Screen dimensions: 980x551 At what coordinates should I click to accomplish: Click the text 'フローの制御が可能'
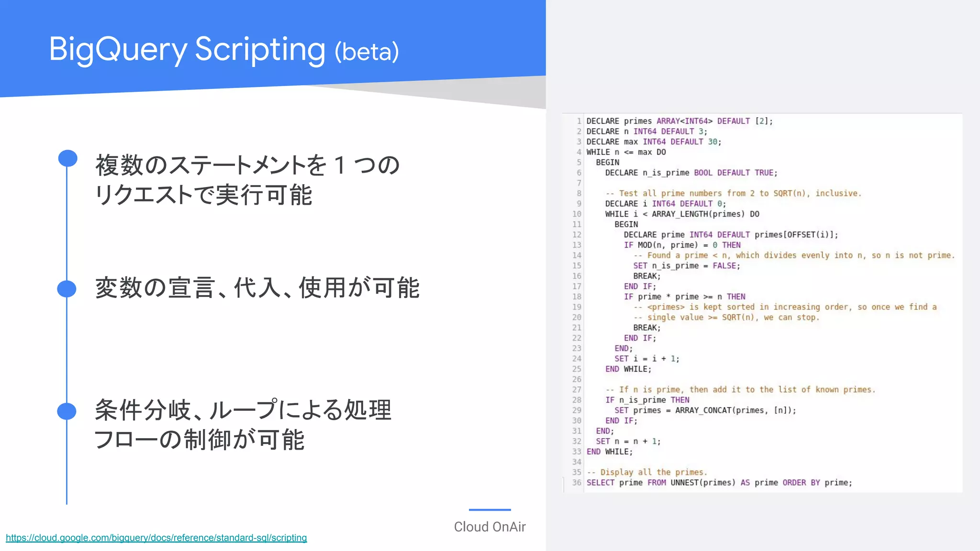(x=199, y=440)
